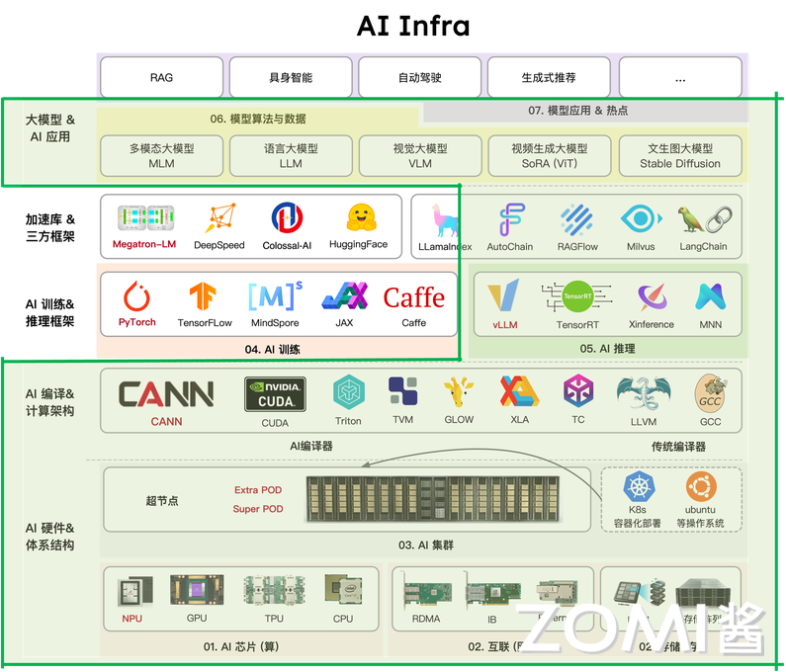
Task: Select the 06. 模型算法与数据 header
Action: 260,119
